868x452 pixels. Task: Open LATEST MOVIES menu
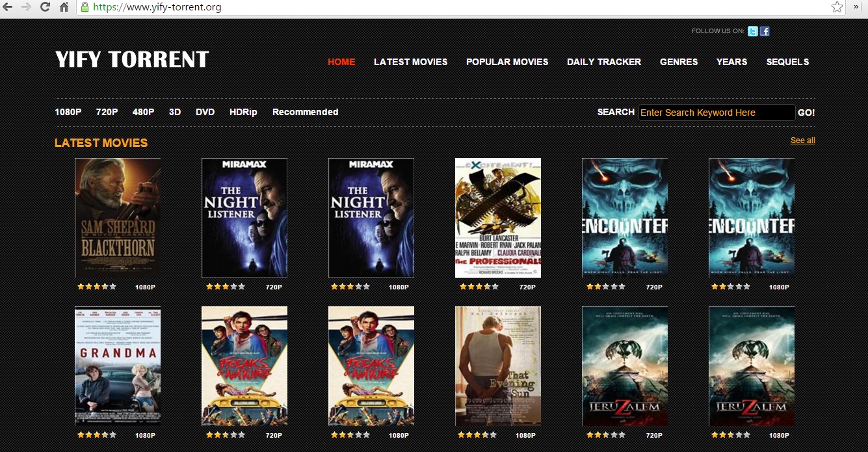tap(411, 62)
